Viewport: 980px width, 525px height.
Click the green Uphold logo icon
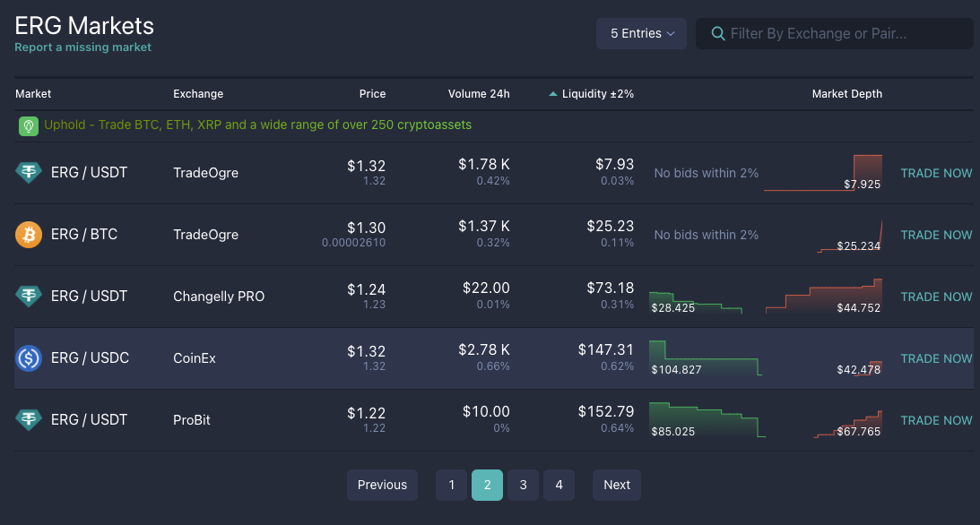29,126
